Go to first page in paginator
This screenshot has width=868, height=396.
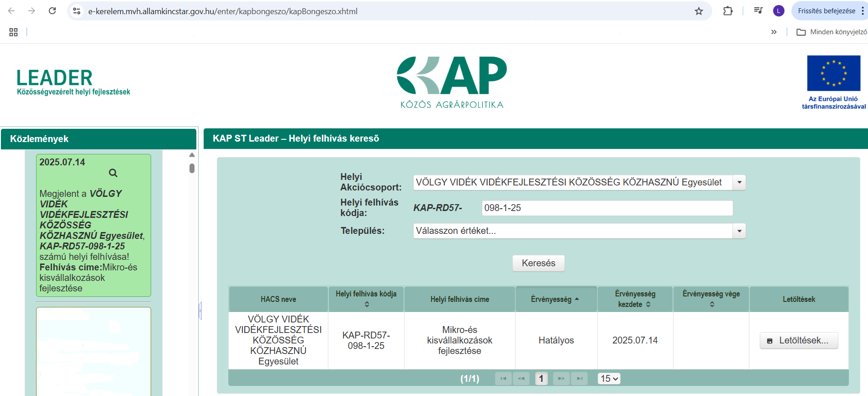tap(503, 379)
